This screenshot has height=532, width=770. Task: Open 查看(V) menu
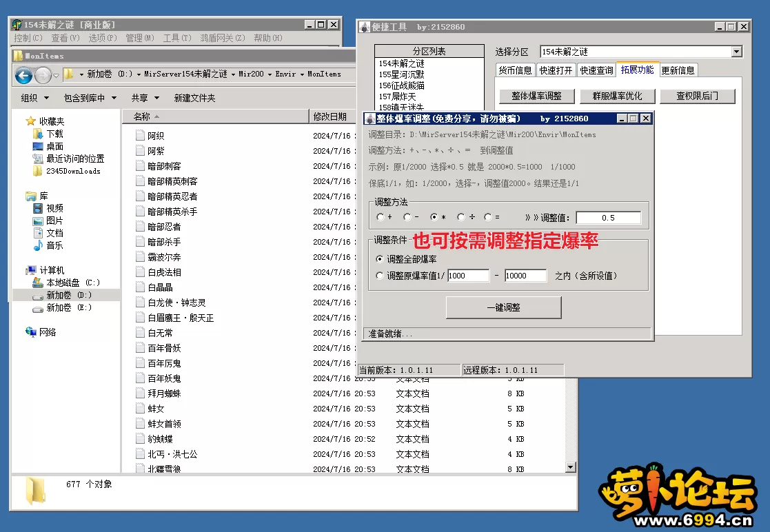tap(65, 38)
